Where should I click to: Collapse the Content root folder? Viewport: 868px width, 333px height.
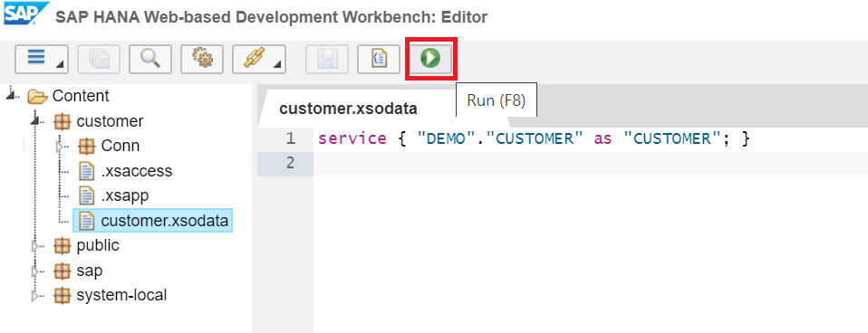point(11,96)
